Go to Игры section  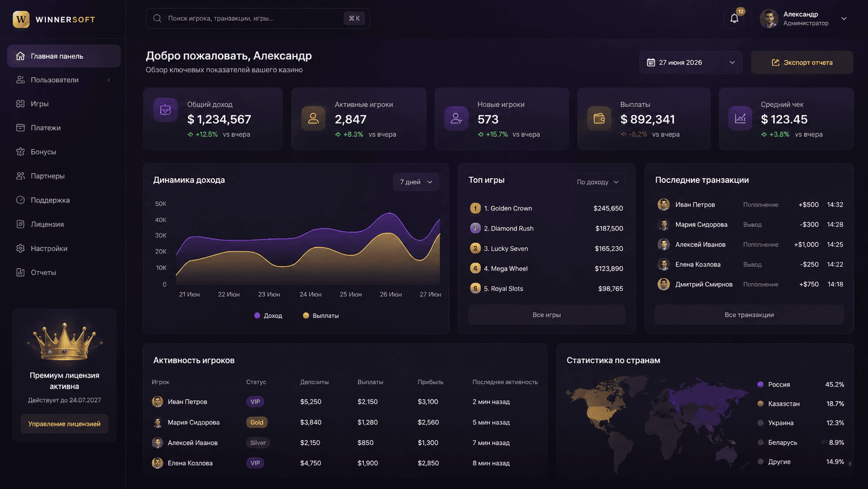64,104
